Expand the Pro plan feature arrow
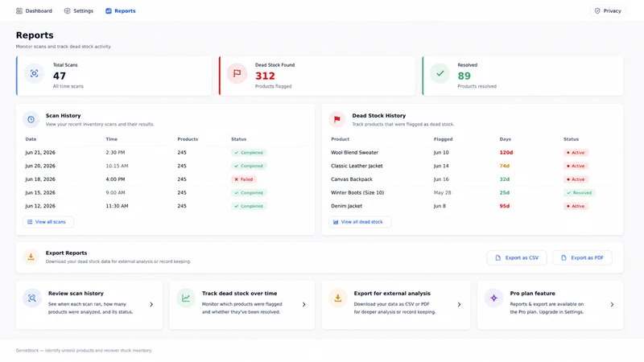Image resolution: width=644 pixels, height=362 pixels. (x=612, y=305)
